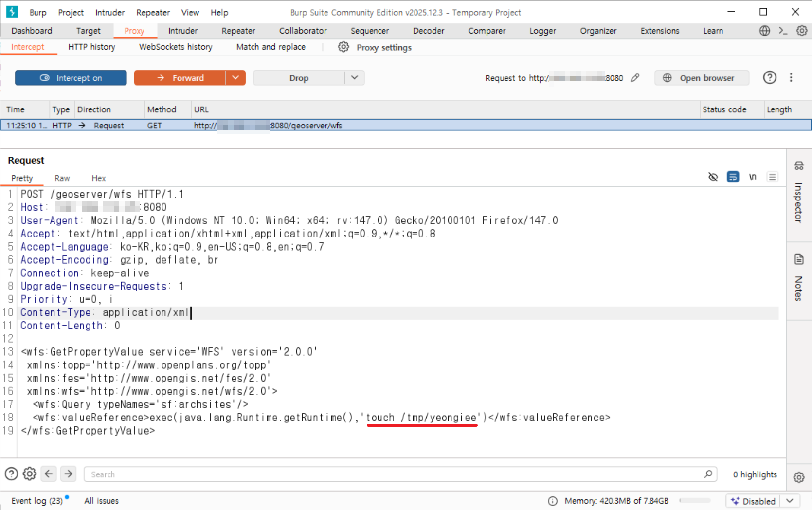
Task: Click the Content-Type header line
Action: click(x=398, y=312)
